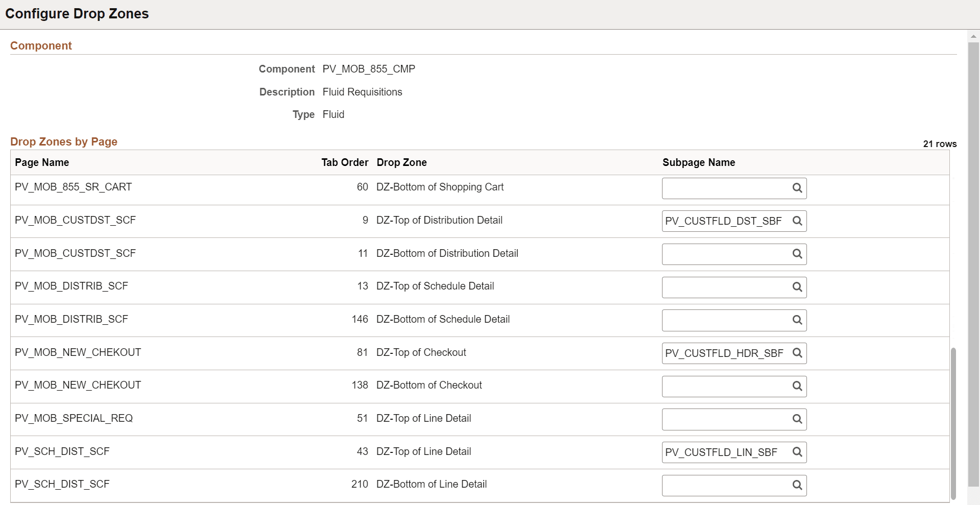Open lookup for DZ-Bottom of Distribution Detail
The height and width of the screenshot is (505, 980).
797,254
